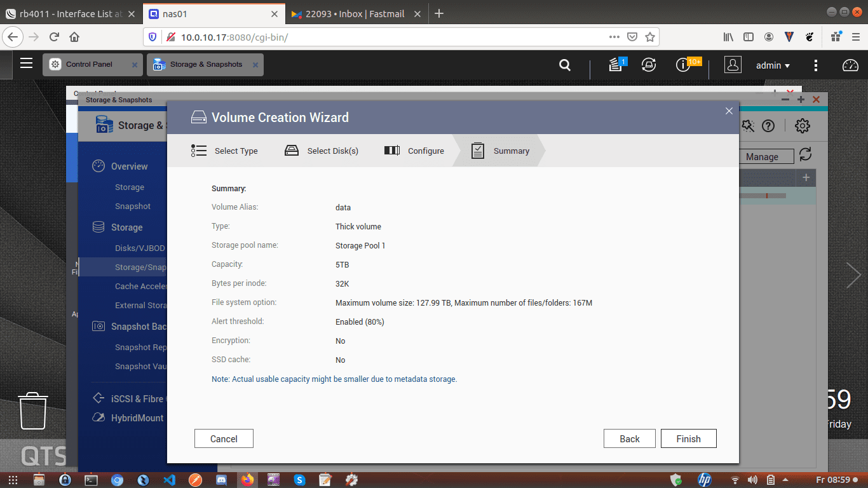The height and width of the screenshot is (488, 868).
Task: Open the admin account dropdown
Action: [x=773, y=65]
